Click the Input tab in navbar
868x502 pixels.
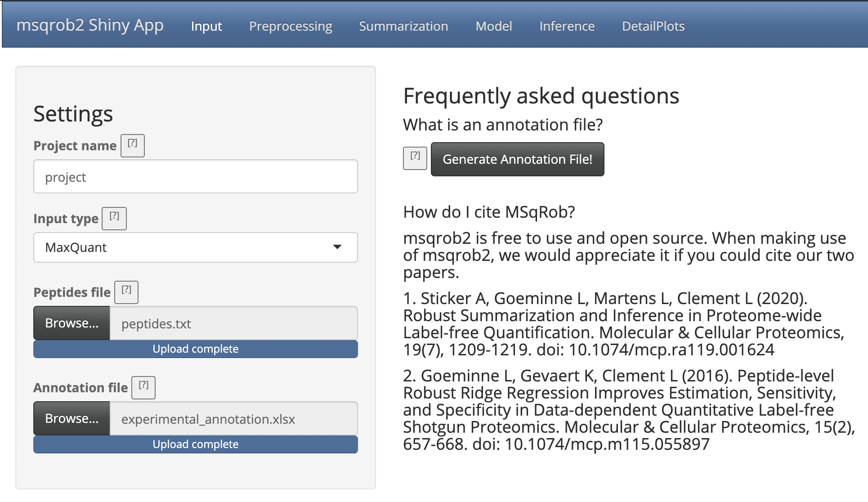coord(206,26)
